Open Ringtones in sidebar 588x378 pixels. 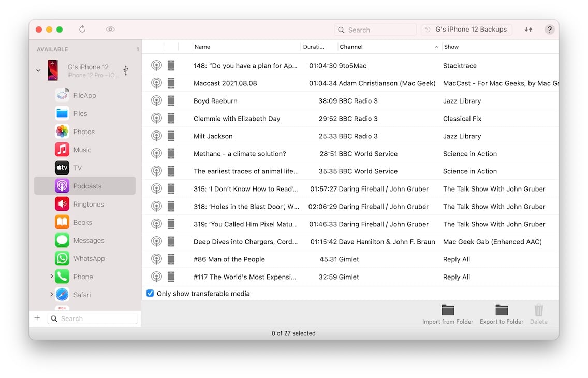click(x=85, y=204)
